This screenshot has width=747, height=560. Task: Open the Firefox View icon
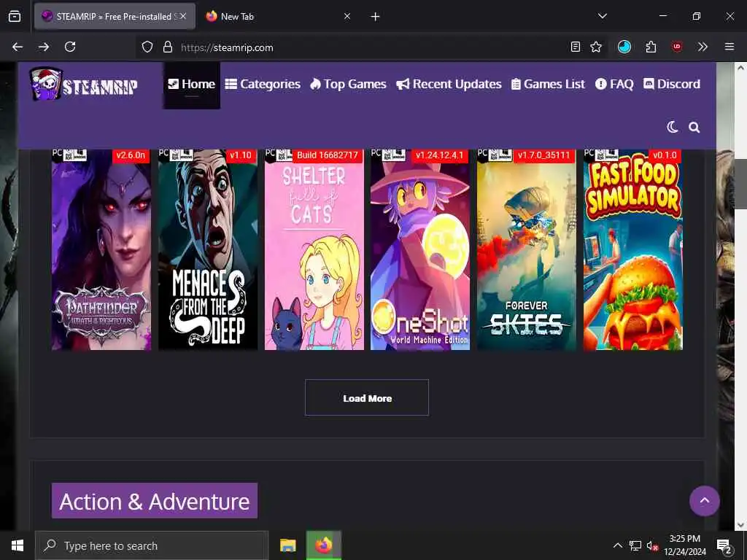[x=15, y=16]
